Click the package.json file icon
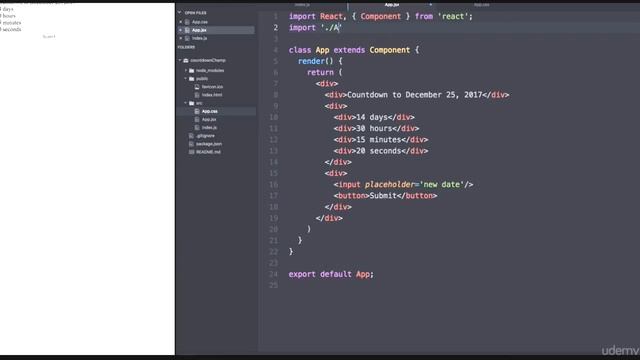Viewport: 640px width, 360px height. (191, 144)
